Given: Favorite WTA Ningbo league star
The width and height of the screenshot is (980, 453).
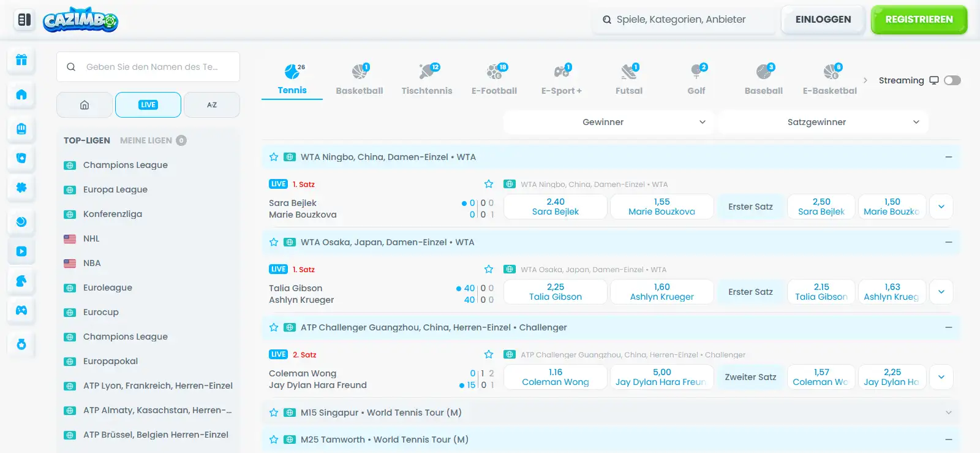Looking at the screenshot, I should [274, 157].
